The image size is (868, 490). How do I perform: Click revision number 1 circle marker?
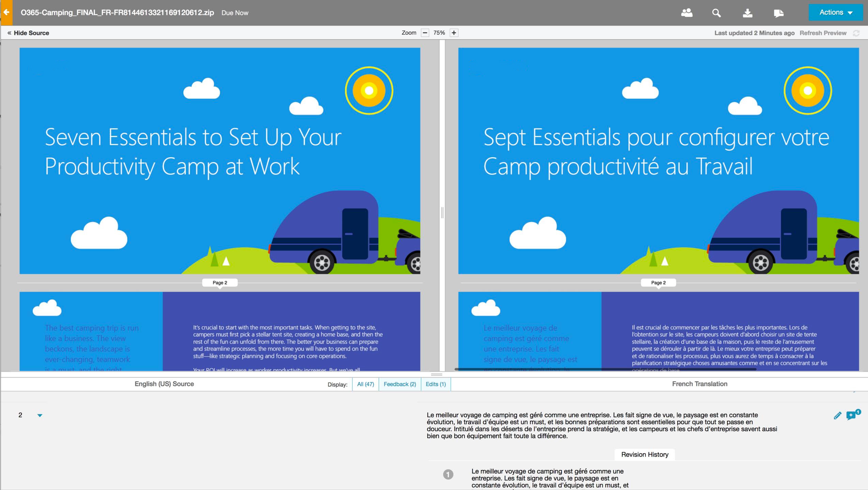448,474
